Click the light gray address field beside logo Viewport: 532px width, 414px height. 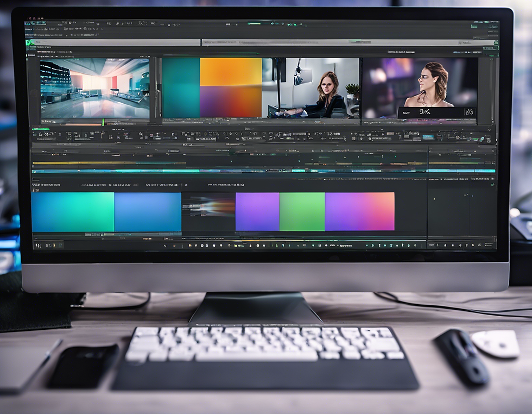point(117,42)
